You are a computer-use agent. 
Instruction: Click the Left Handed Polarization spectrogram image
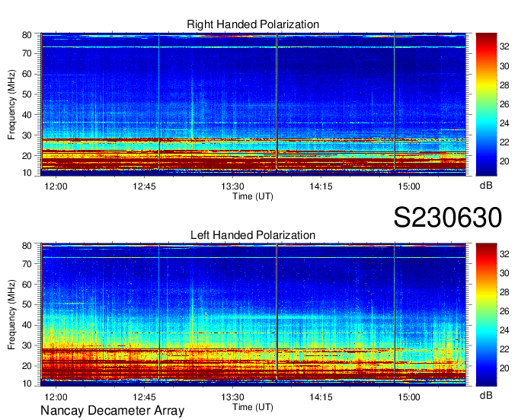254,314
